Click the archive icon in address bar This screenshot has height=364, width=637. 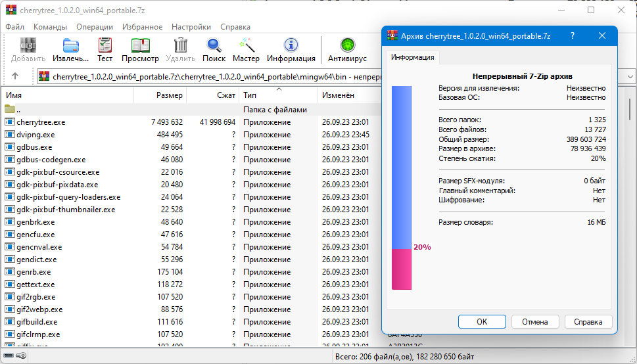point(44,76)
